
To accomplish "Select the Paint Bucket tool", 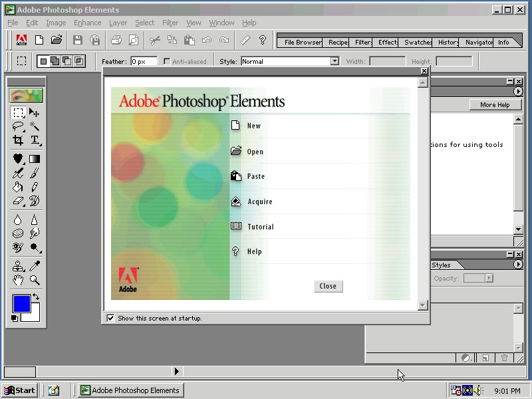I will point(18,187).
